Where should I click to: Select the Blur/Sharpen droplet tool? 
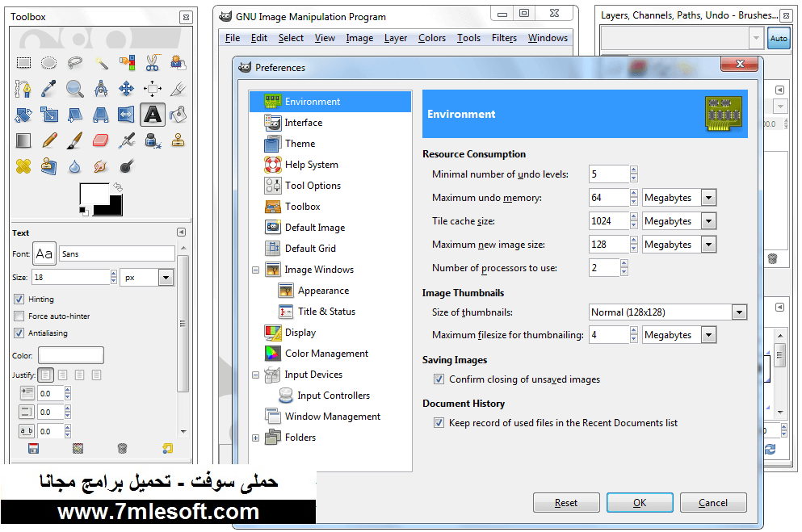point(74,166)
